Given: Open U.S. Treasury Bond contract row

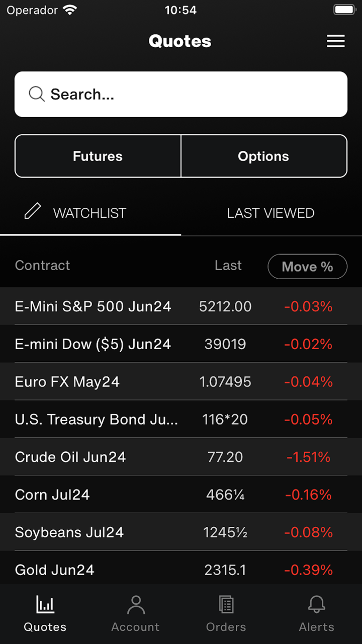Looking at the screenshot, I should pos(97,419).
